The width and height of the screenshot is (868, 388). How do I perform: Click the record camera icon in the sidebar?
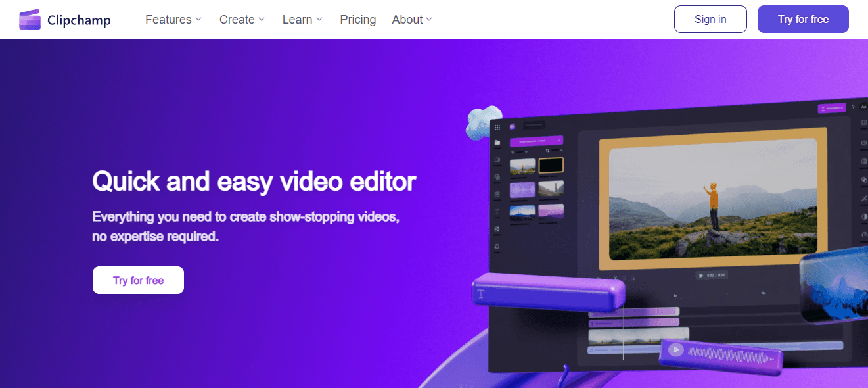click(x=497, y=158)
